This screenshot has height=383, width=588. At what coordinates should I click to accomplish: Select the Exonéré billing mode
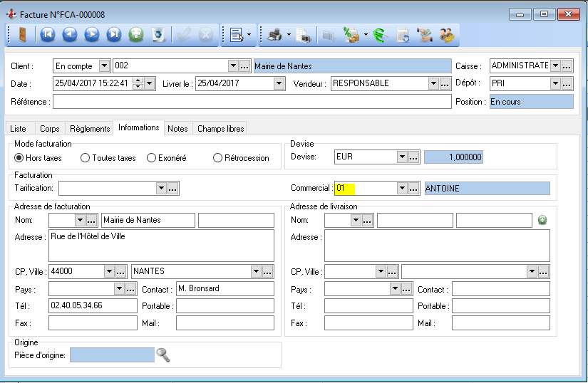point(151,158)
